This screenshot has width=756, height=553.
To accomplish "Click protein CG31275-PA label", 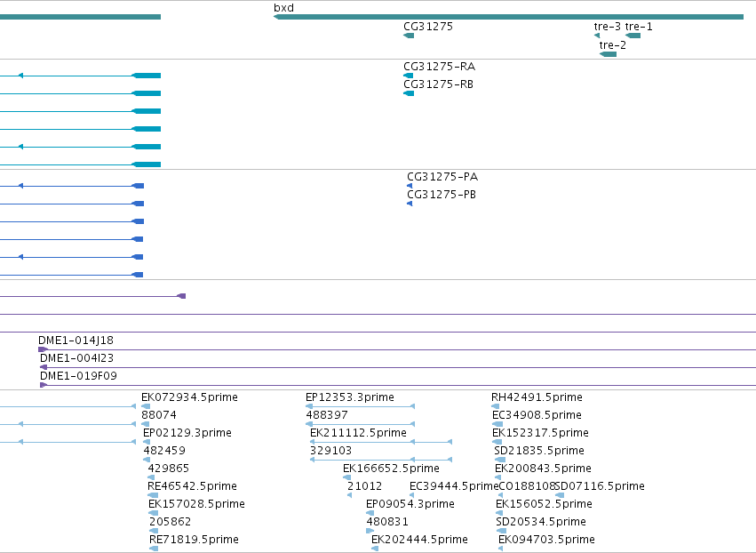I will (x=442, y=177).
